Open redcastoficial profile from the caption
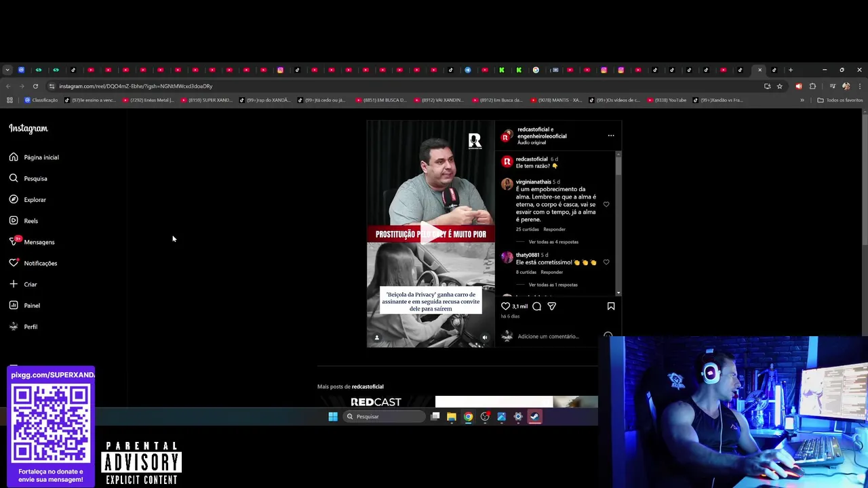 coord(532,159)
